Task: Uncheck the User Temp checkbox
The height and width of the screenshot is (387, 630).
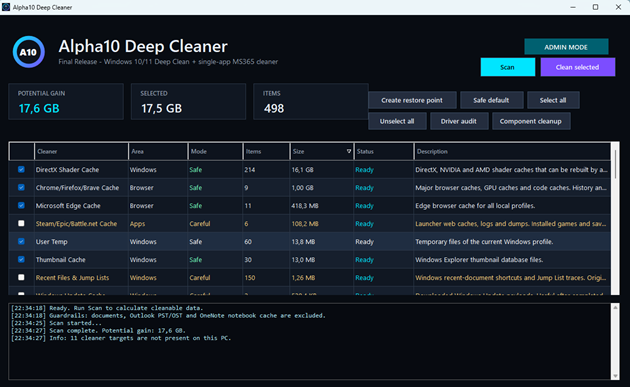Action: pos(21,242)
